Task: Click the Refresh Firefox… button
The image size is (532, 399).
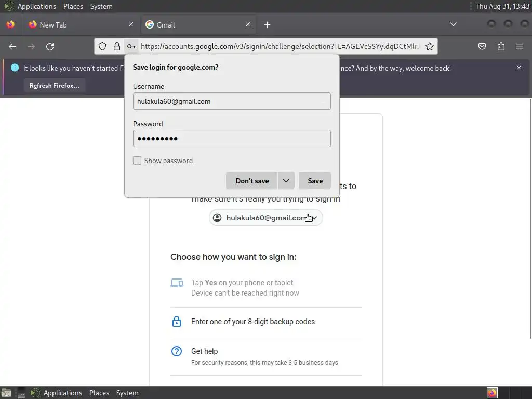Action: (54, 86)
